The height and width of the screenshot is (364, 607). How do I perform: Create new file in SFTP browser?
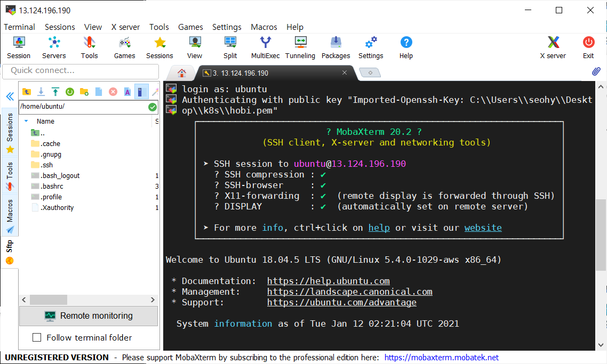[x=99, y=92]
